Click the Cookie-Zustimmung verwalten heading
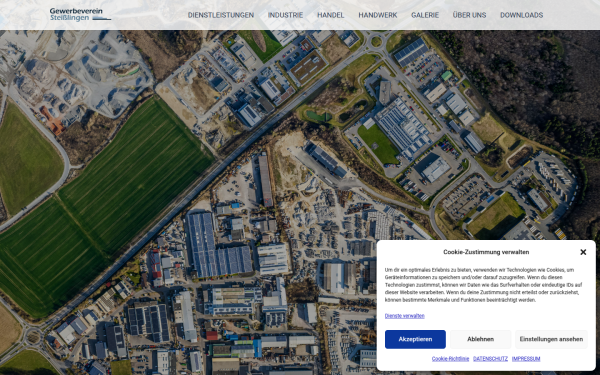The image size is (600, 375). [x=486, y=252]
